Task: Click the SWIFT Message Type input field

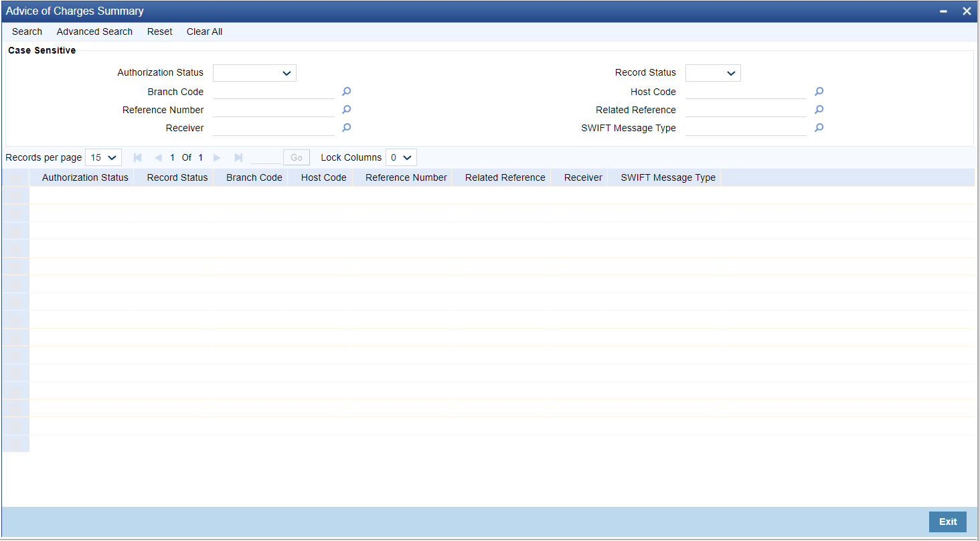Action: coord(746,128)
